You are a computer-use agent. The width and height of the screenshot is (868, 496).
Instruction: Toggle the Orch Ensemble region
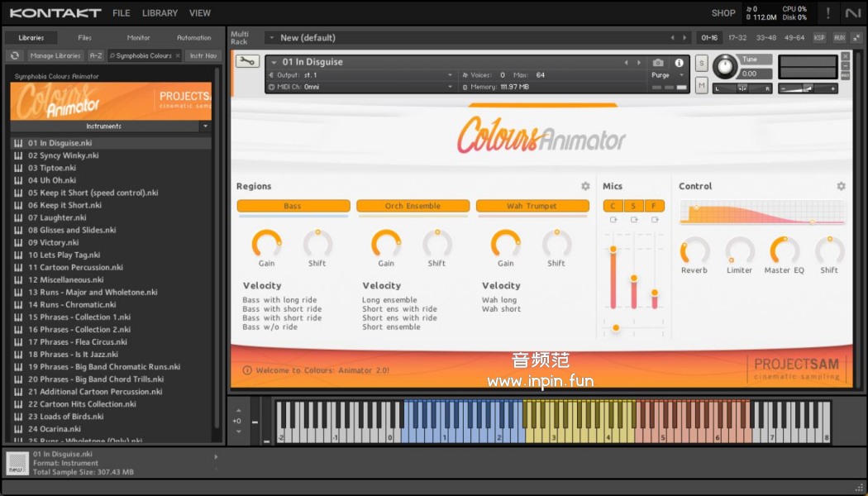[413, 206]
